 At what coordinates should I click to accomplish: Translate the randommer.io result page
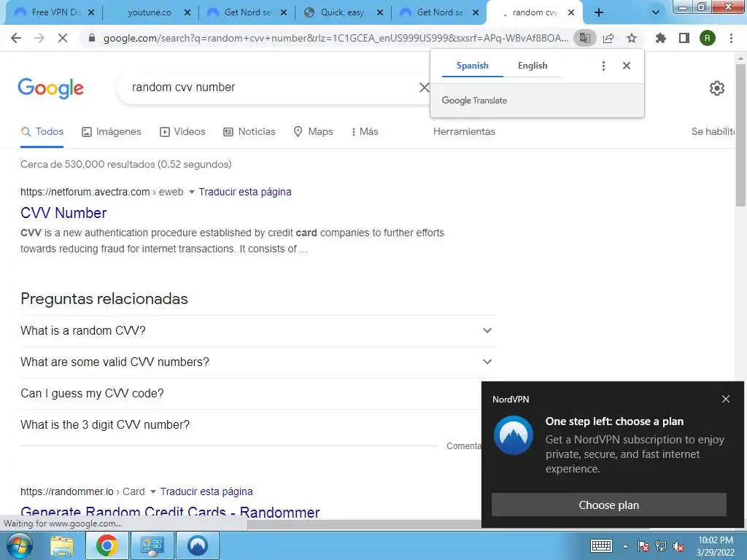pyautogui.click(x=206, y=491)
